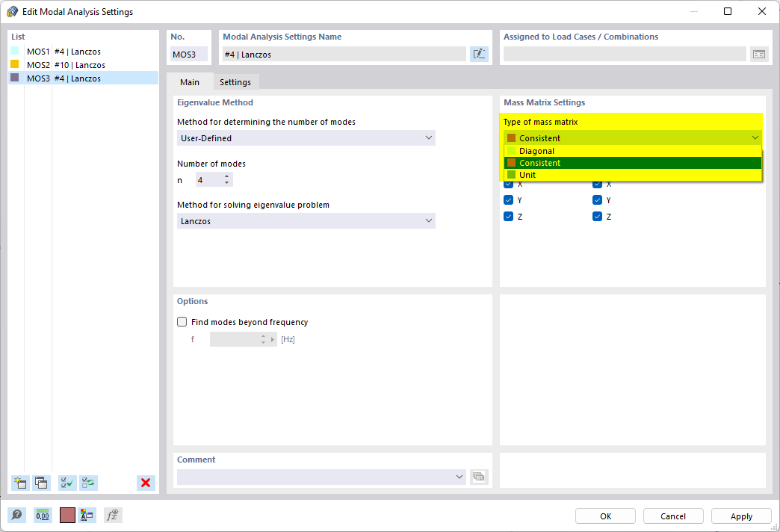Screen dimensions: 780x532
Task: Click the Modal Analysis Settings Name field
Action: coord(344,55)
